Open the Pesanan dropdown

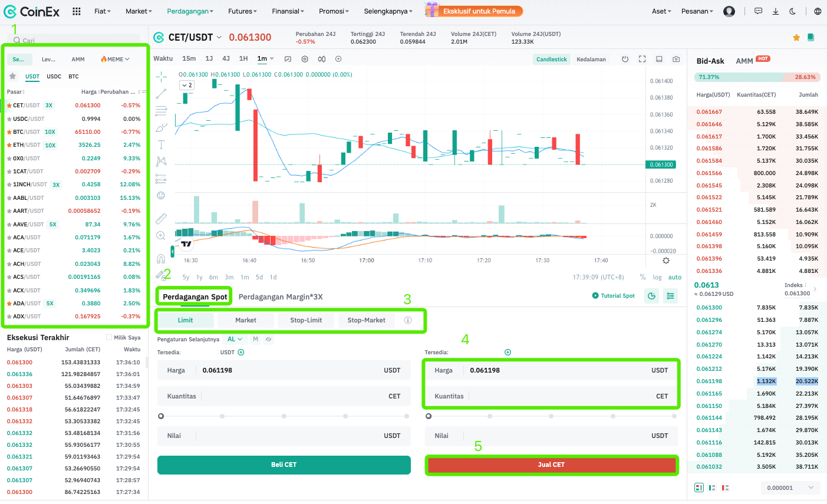click(x=697, y=11)
